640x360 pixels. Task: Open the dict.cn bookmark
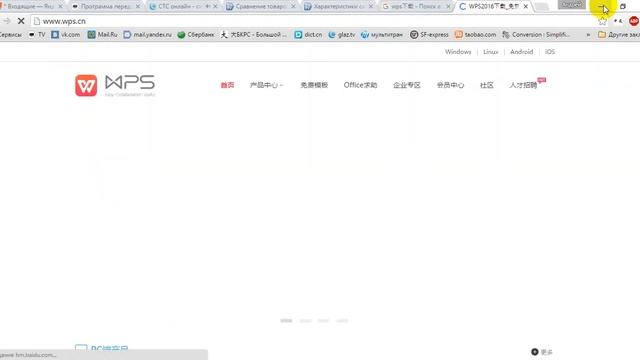pyautogui.click(x=309, y=35)
